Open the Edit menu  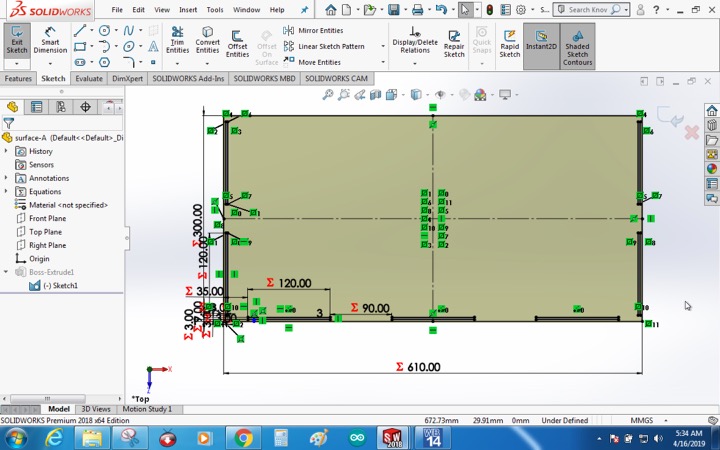coord(138,10)
